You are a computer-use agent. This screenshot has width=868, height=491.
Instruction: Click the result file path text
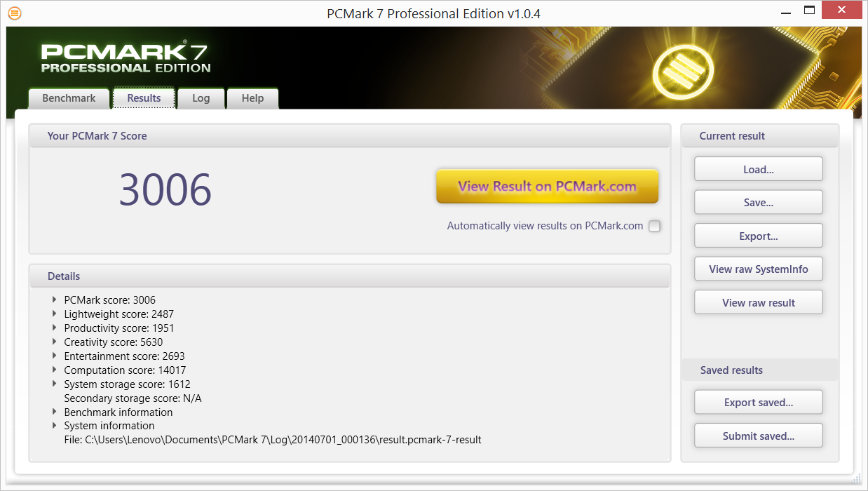273,440
